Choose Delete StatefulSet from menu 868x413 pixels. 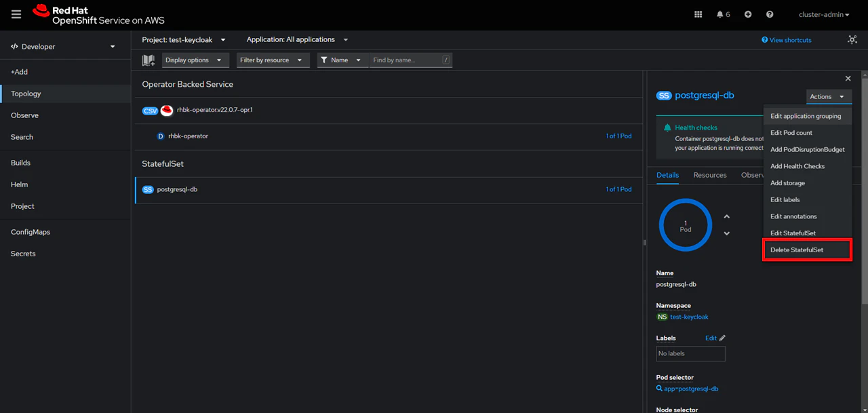tap(807, 250)
